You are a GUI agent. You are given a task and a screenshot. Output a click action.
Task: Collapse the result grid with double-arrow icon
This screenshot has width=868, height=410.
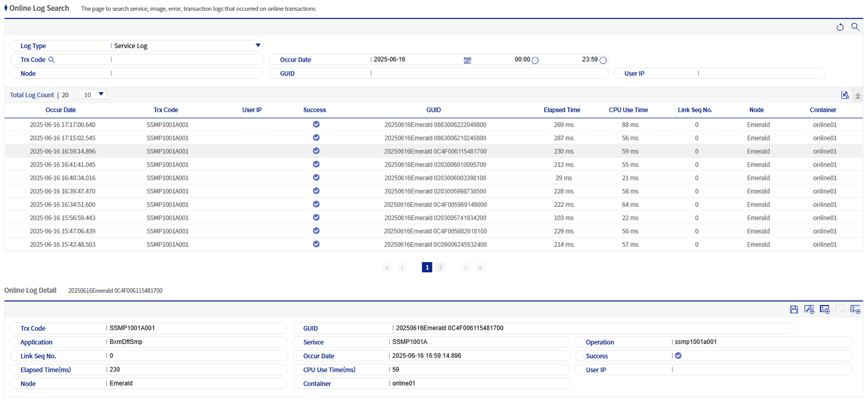click(858, 95)
